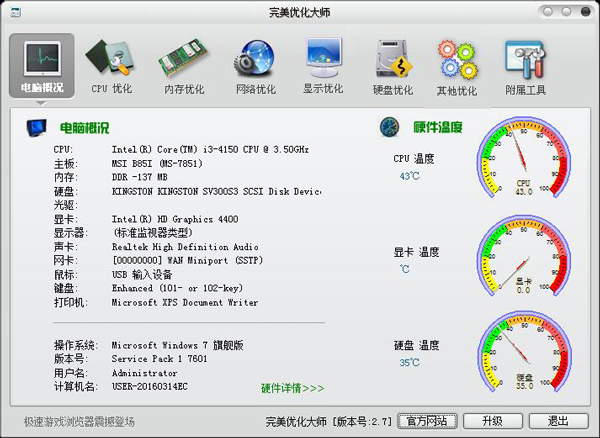Click the Intel(R) HD Graphics 4400 entry

click(x=175, y=219)
